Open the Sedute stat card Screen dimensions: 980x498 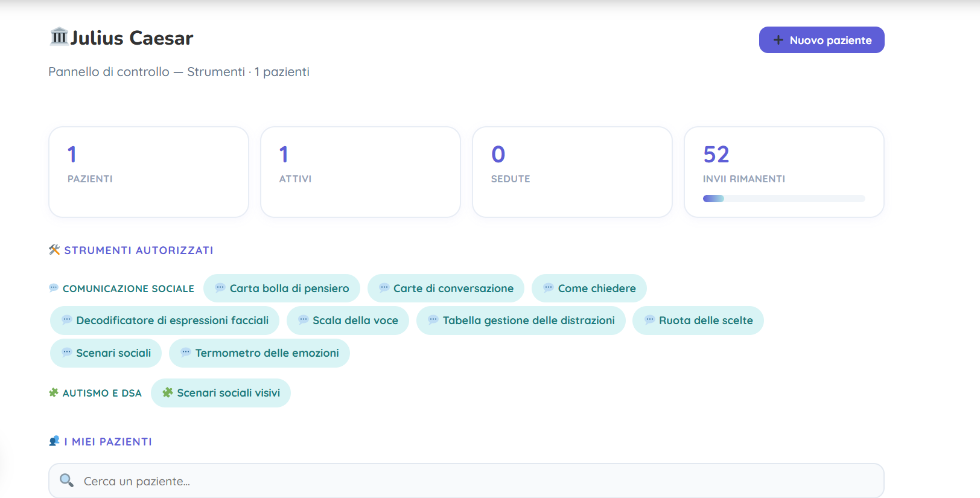pos(572,172)
